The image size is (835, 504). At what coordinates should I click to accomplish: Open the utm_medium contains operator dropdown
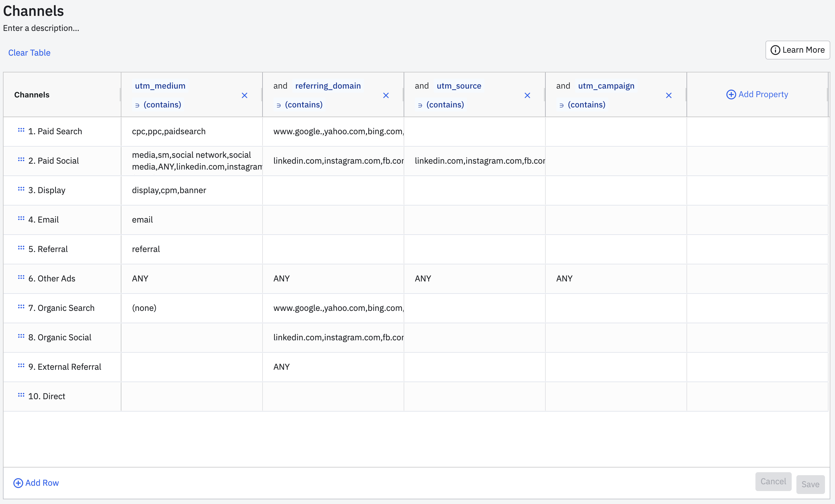point(158,105)
